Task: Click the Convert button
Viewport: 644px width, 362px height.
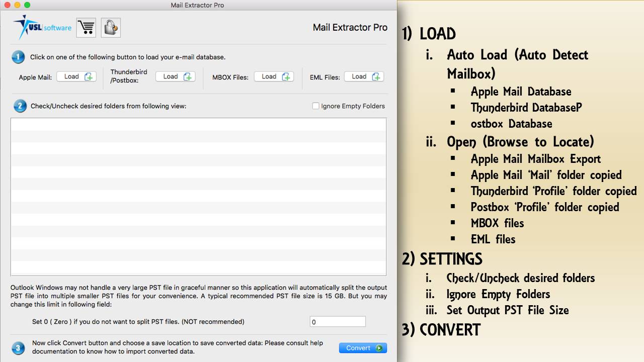Action: tap(363, 348)
